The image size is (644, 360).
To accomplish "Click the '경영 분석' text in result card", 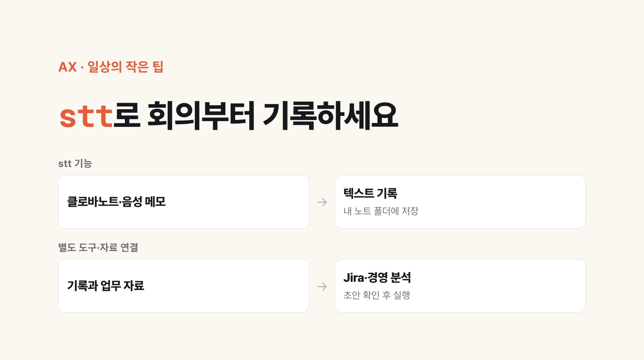I will click(389, 277).
